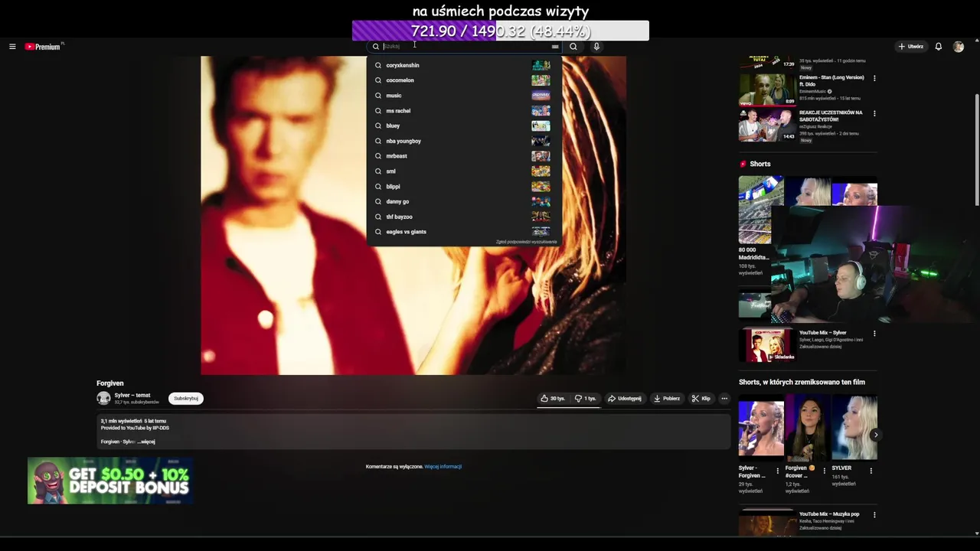This screenshot has height=551, width=980.
Task: Open the 'Sylver - Forgiven' remix short
Action: tap(761, 429)
